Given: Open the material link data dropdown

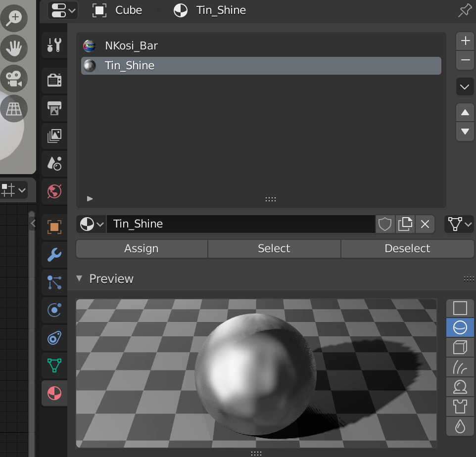Looking at the screenshot, I should (459, 224).
